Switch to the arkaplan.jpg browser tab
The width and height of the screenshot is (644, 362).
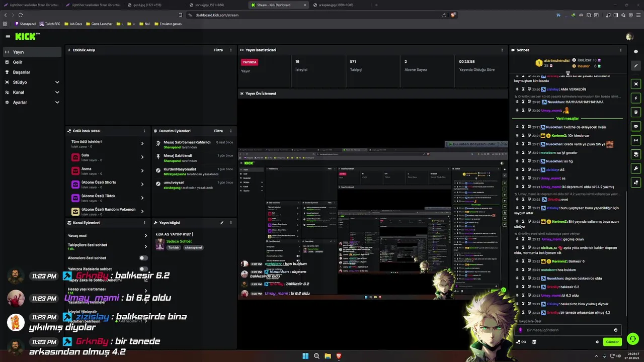tap(340, 5)
